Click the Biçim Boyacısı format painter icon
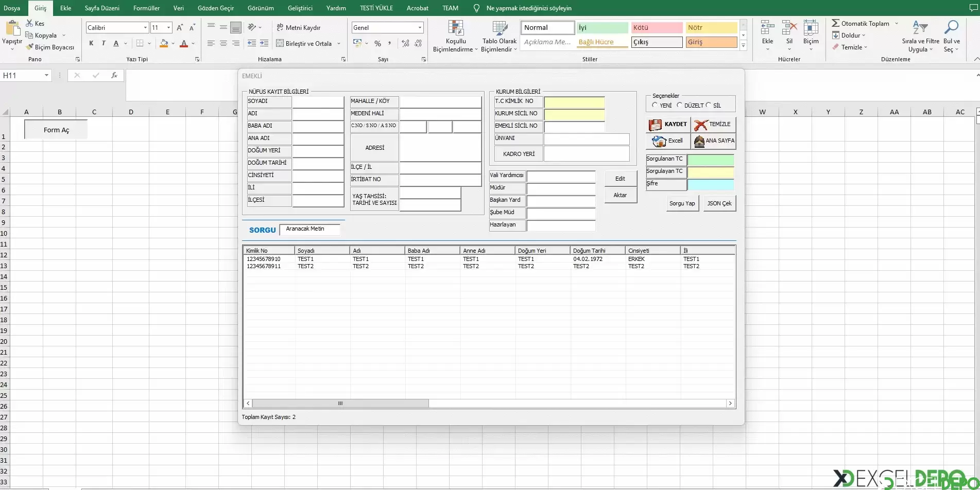Viewport: 980px width, 490px height. pos(30,47)
